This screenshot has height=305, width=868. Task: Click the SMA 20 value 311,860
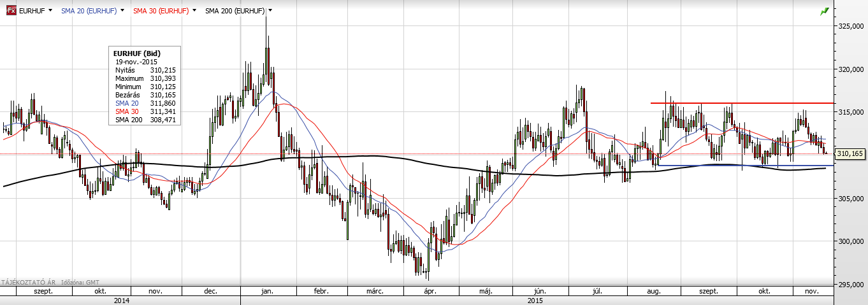pos(164,103)
